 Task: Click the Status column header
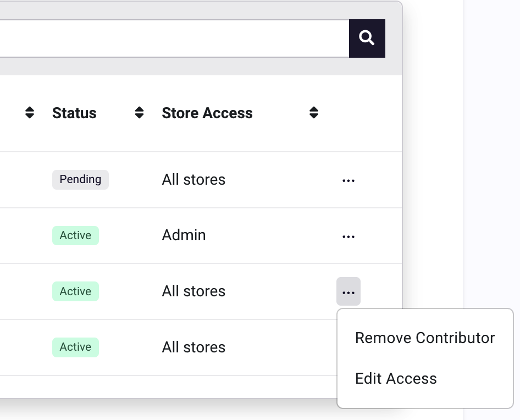[x=74, y=113]
